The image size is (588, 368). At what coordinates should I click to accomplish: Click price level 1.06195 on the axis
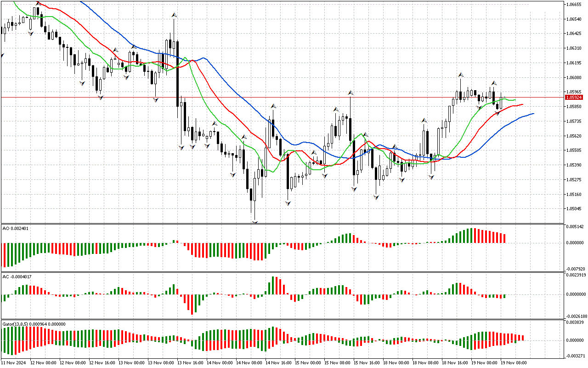tap(575, 63)
